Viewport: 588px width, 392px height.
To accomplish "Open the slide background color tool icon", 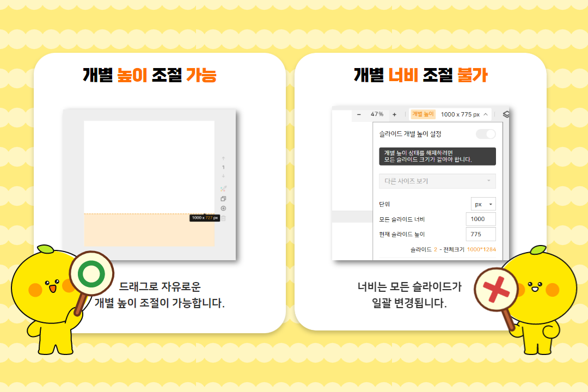I will (x=223, y=189).
